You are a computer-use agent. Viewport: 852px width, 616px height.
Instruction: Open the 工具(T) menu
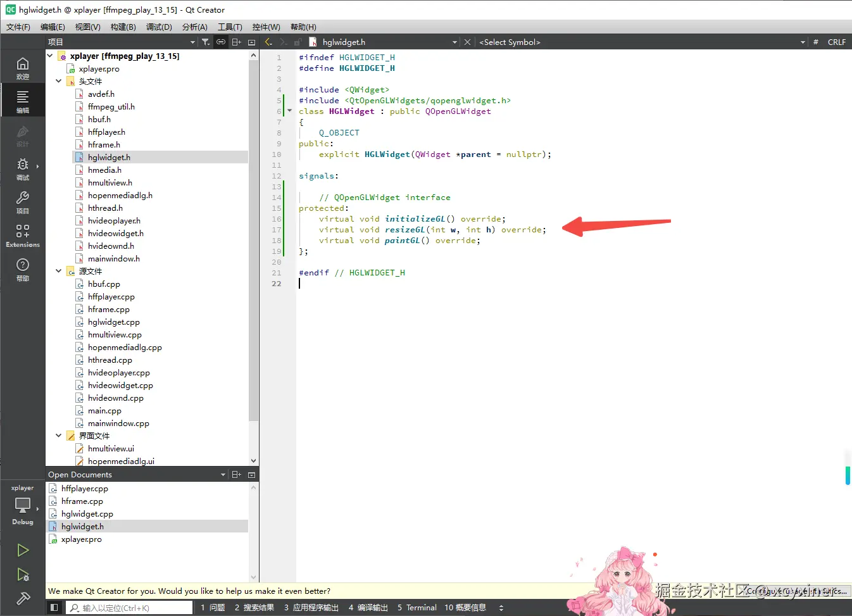(230, 27)
